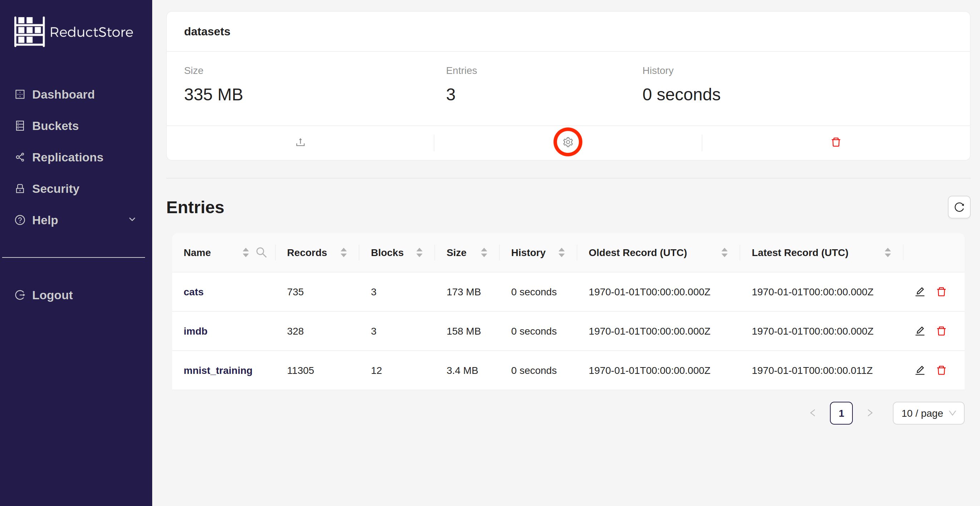Image resolution: width=980 pixels, height=506 pixels.
Task: Open settings for the datasets bucket
Action: 568,142
